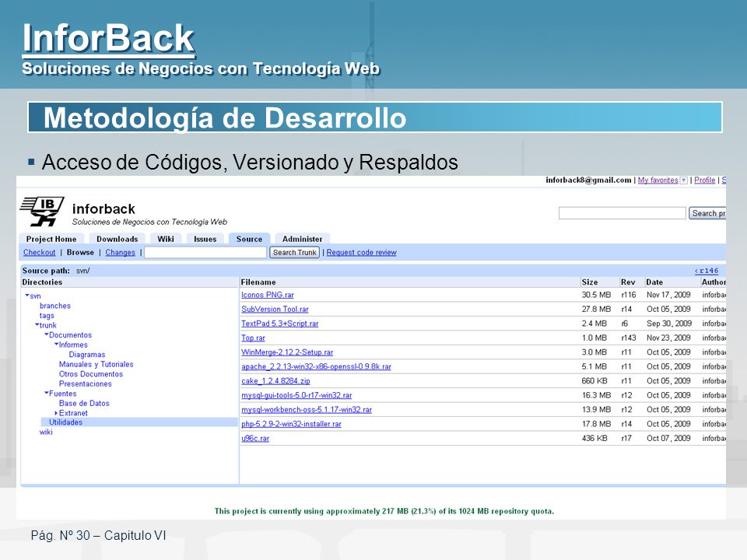Collapse the Fuentes folder arrow
The width and height of the screenshot is (747, 560).
coord(47,393)
